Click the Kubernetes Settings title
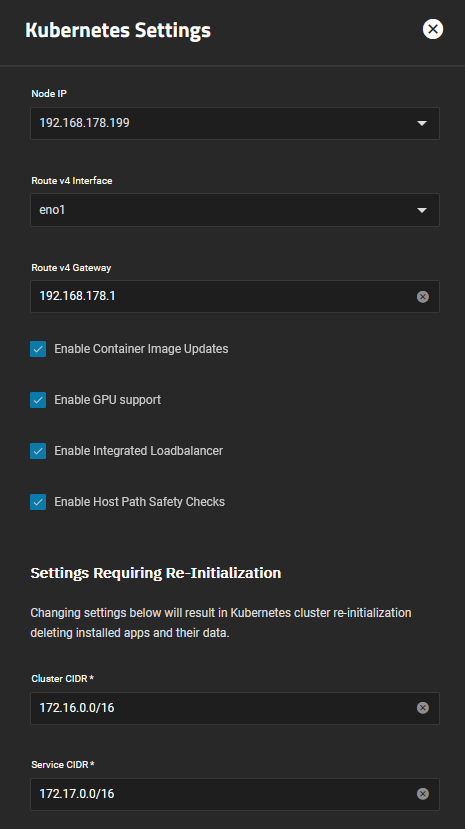 point(118,30)
